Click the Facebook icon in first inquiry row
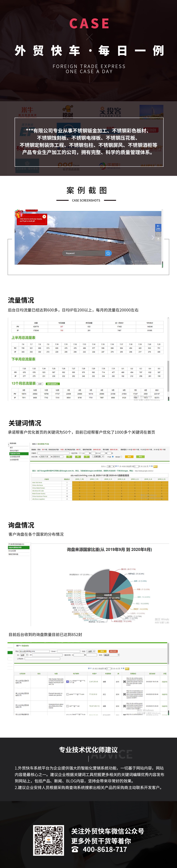Image resolution: width=177 pixels, height=868 pixels. 68,681
